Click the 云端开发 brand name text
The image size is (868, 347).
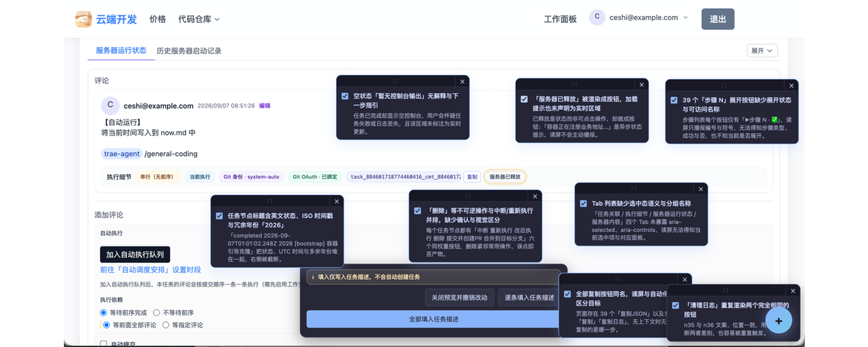[x=117, y=19]
